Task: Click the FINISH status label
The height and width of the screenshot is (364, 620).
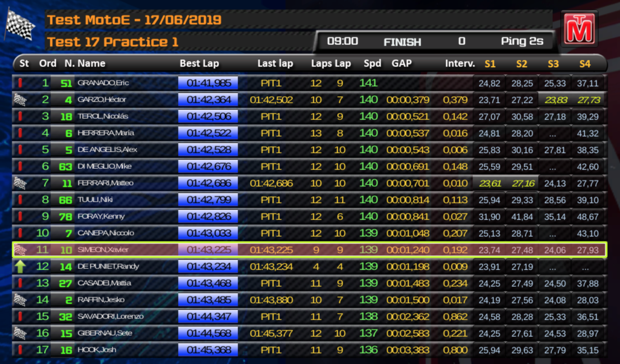Action: pos(402,42)
